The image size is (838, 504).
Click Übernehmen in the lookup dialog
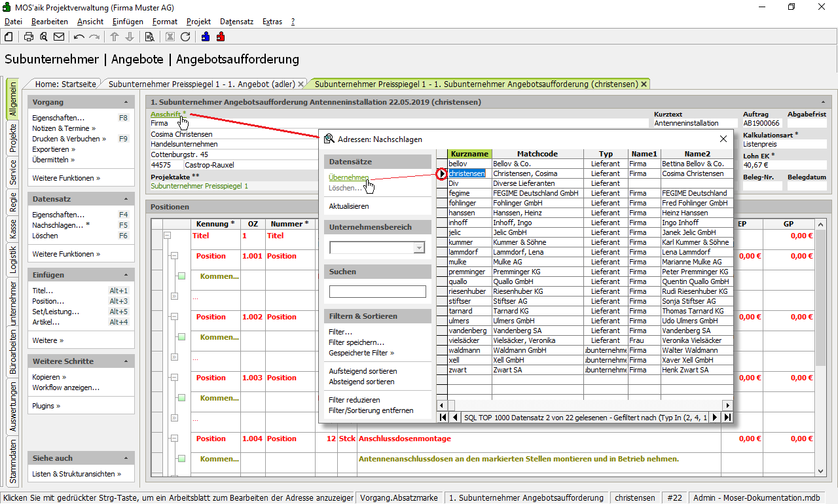click(x=348, y=177)
